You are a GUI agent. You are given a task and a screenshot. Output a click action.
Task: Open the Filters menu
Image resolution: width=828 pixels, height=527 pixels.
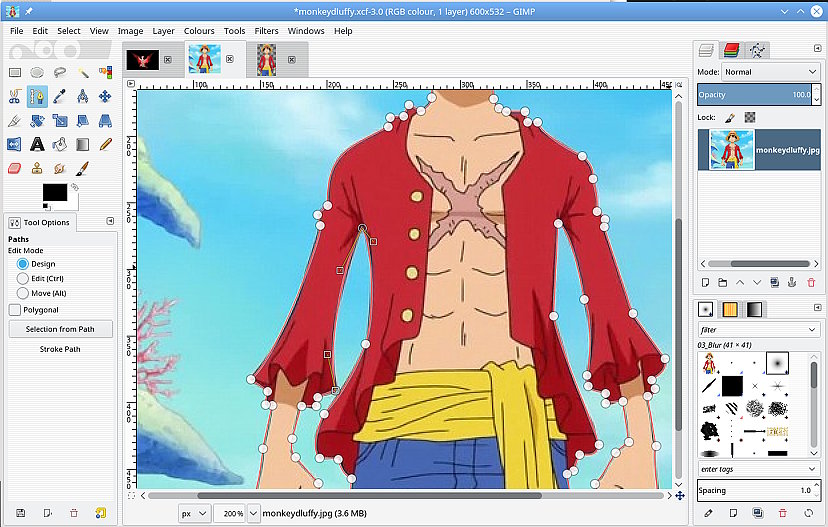tap(266, 31)
